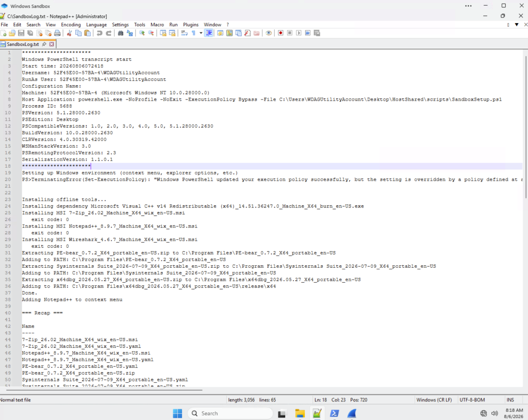Open the Macro menu
Image resolution: width=528 pixels, height=420 pixels.
point(157,25)
